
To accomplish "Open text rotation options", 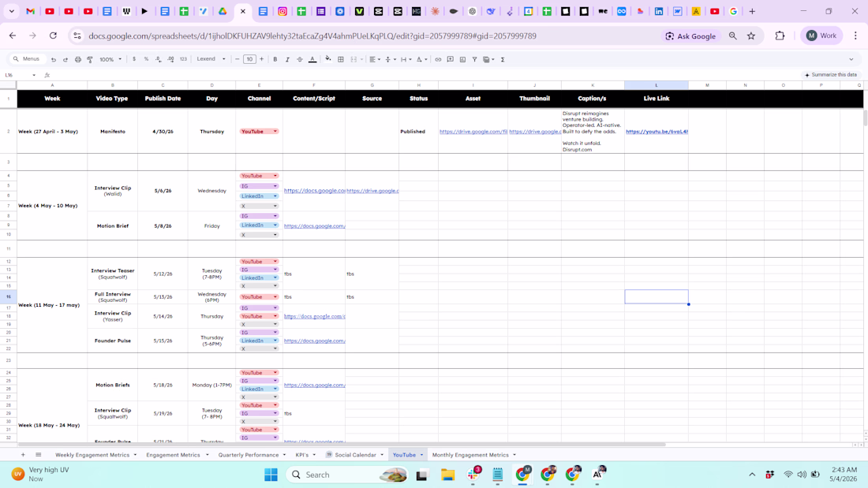I will (x=421, y=59).
